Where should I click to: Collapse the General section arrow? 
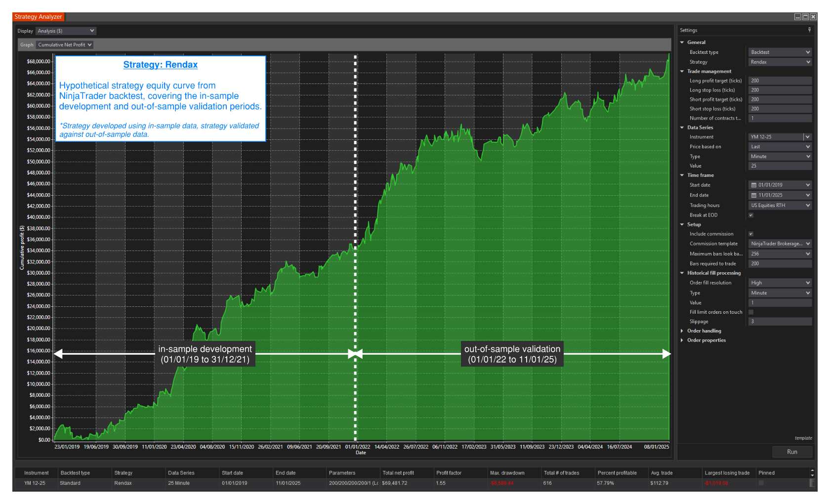point(682,42)
